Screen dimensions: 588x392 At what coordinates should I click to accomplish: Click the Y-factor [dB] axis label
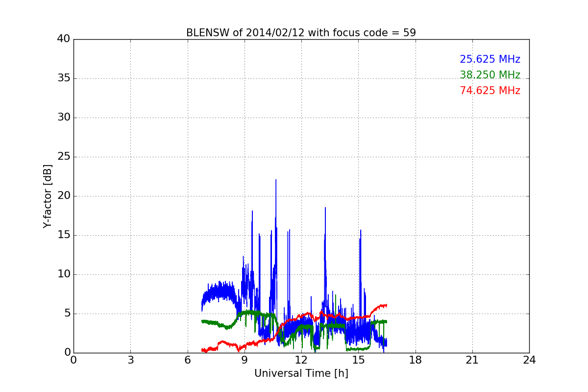48,196
